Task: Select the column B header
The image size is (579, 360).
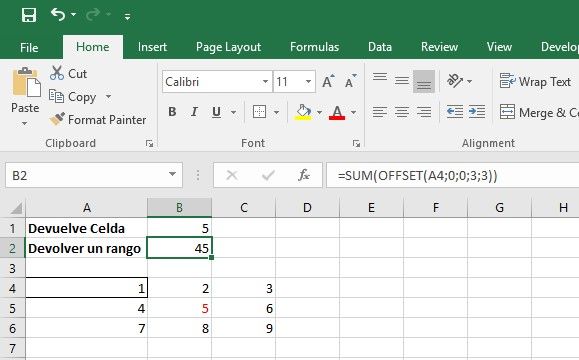Action: [179, 208]
